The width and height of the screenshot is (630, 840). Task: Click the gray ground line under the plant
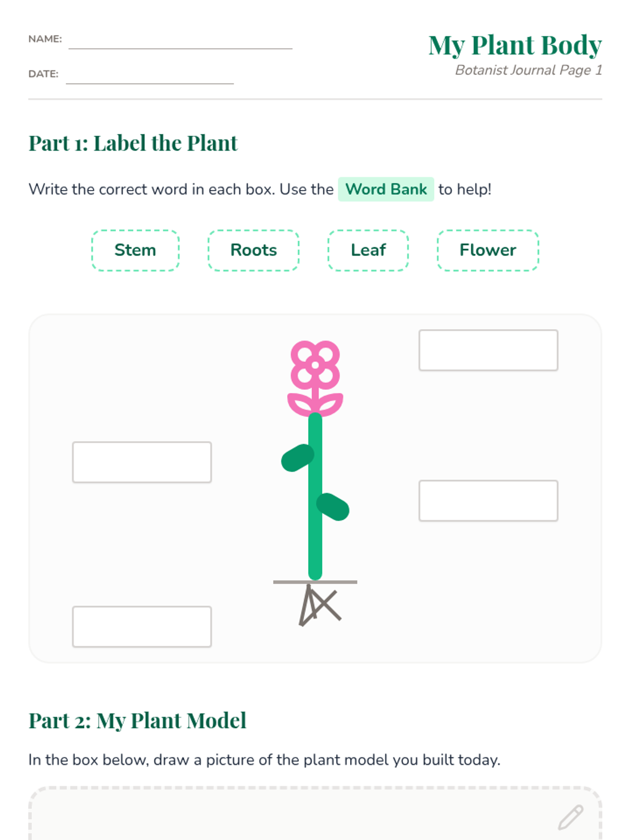315,582
